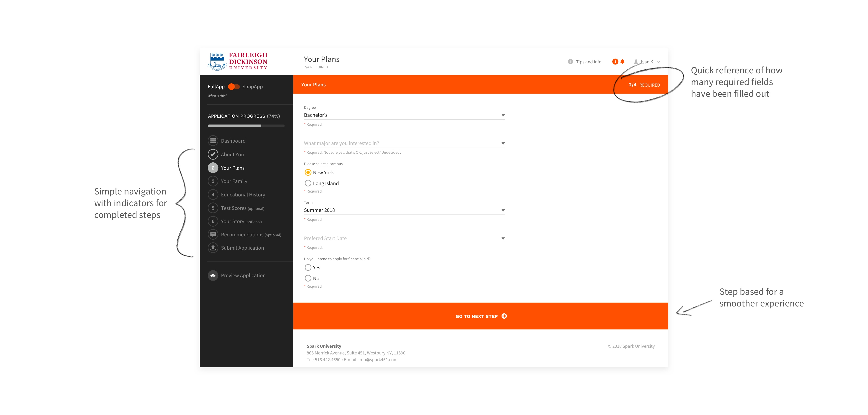Open Your Story (optional) step
Viewport: 868px width, 415px height.
[235, 221]
